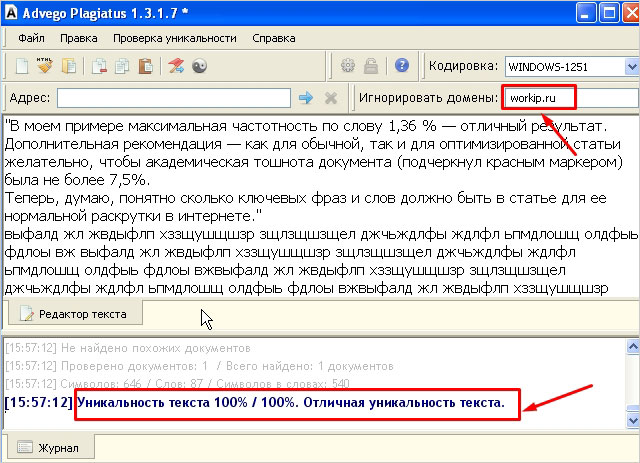Click the log line 'Символов: 646 / Слов: 87'

tap(177, 384)
